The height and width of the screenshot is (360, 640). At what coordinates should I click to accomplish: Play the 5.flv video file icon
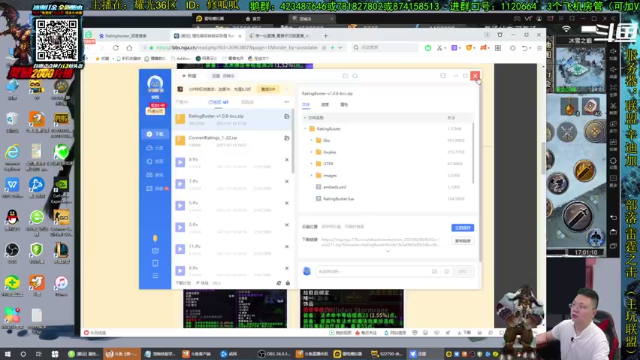click(x=180, y=206)
